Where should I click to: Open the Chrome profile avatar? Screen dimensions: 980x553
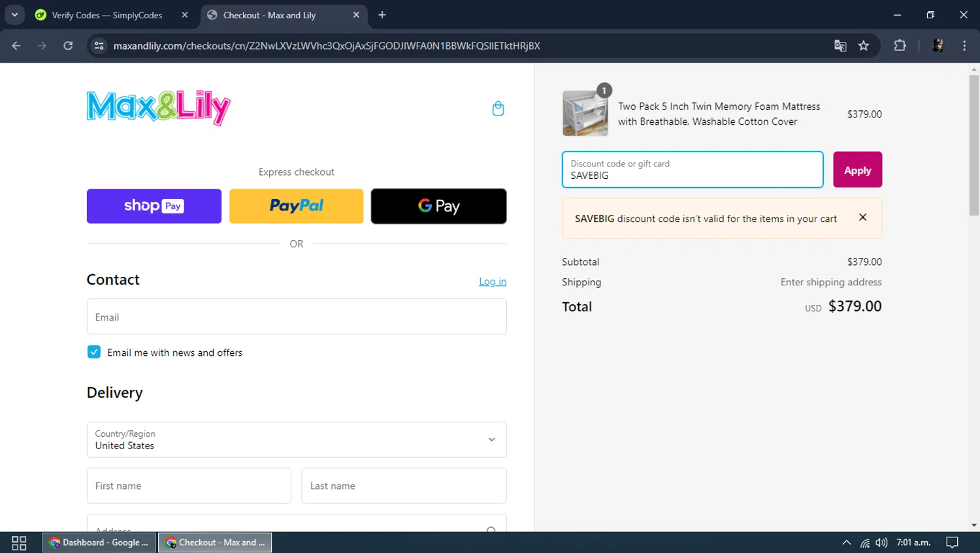938,46
